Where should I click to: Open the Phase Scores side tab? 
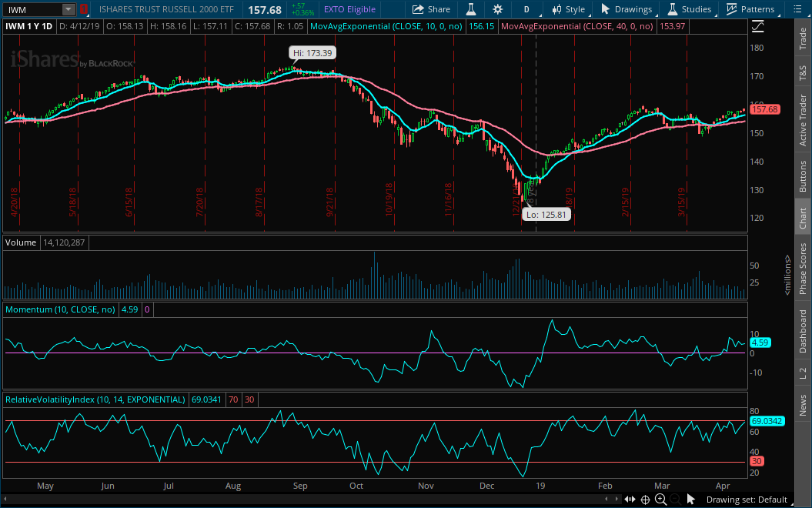pyautogui.click(x=803, y=269)
